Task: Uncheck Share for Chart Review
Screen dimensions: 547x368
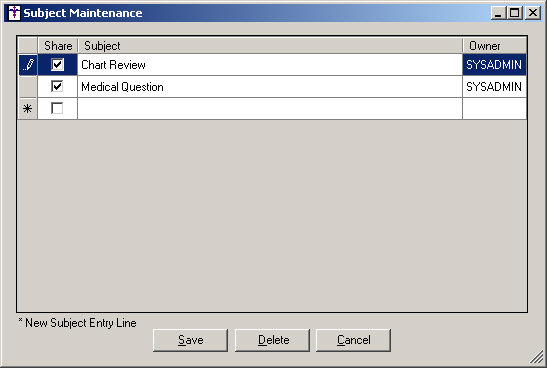Action: [x=57, y=65]
